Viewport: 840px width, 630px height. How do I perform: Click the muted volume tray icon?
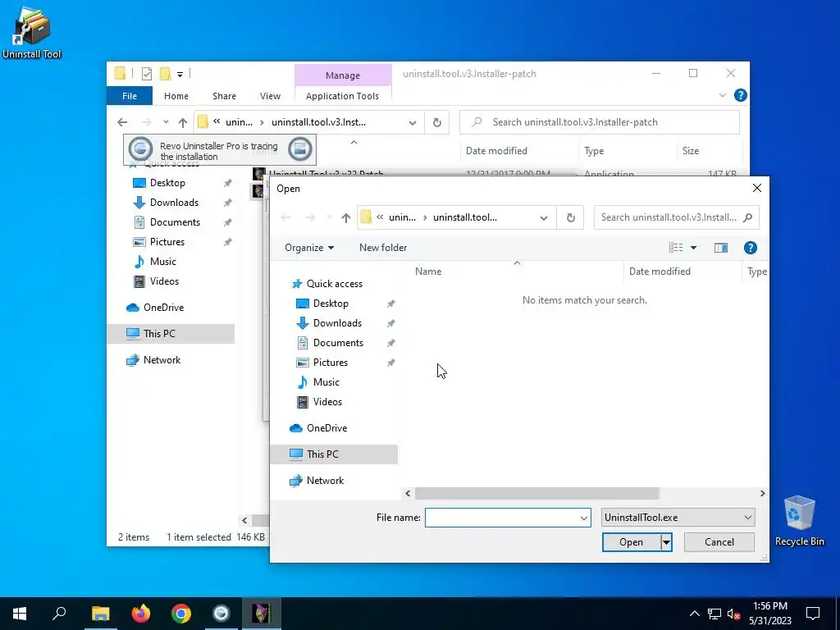[734, 614]
